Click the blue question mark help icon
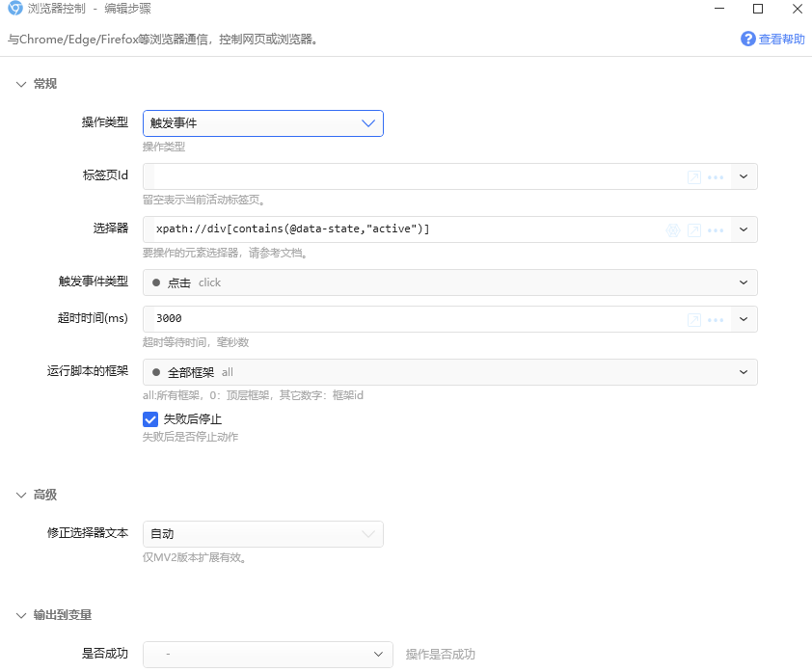Screen dimensions: 812x672 (x=747, y=39)
